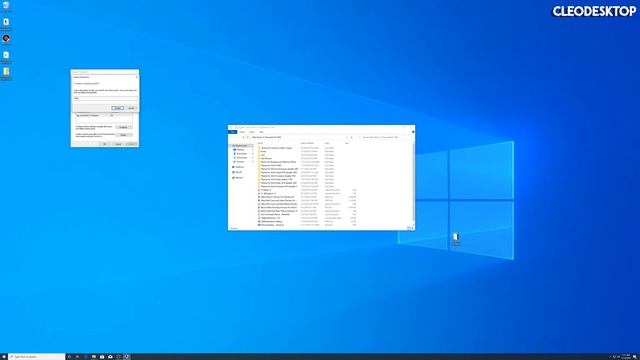The width and height of the screenshot is (640, 360).
Task: Switch to Home ribbon tab in Explorer
Action: point(242,132)
